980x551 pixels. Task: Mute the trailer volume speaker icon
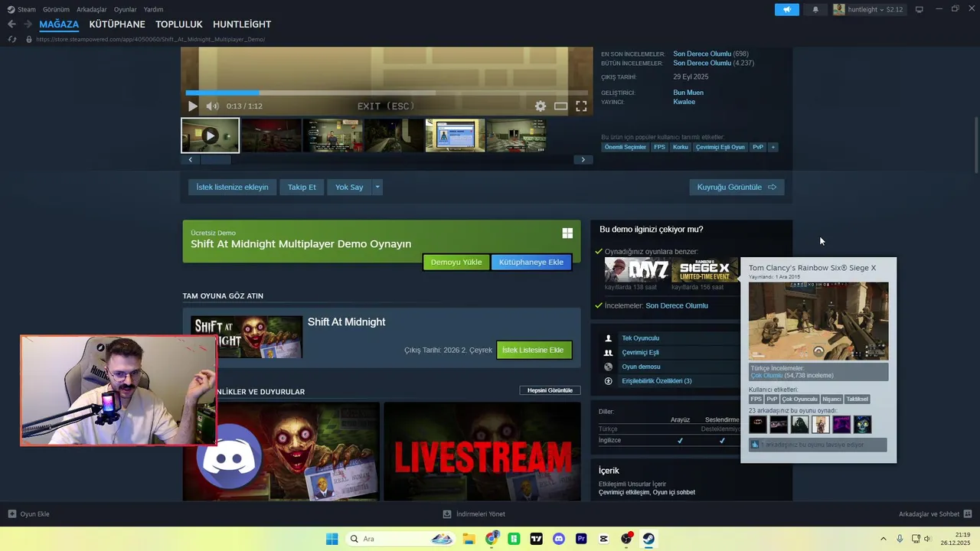click(x=212, y=106)
